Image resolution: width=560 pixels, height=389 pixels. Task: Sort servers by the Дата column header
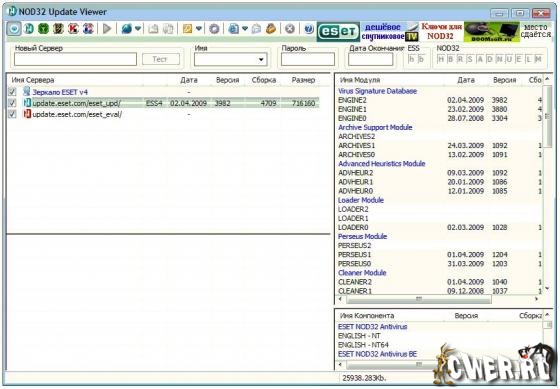pyautogui.click(x=189, y=80)
